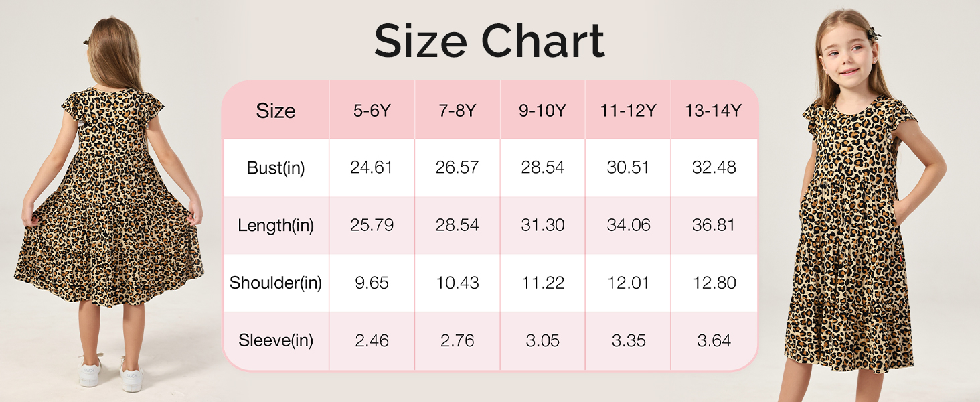Select the Bust(in) row label

point(275,167)
